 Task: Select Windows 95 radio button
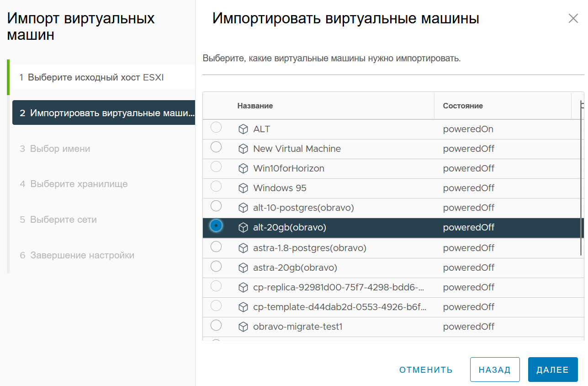[216, 186]
